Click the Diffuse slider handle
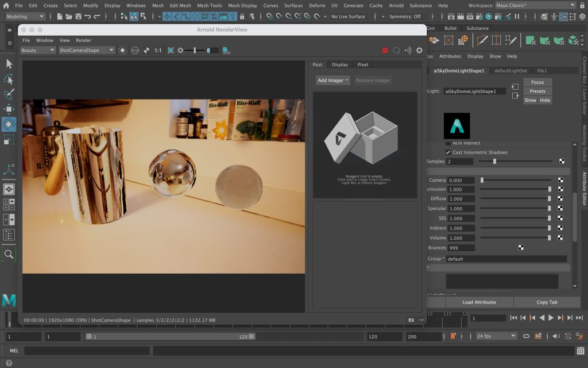This screenshot has height=368, width=588. [x=550, y=199]
